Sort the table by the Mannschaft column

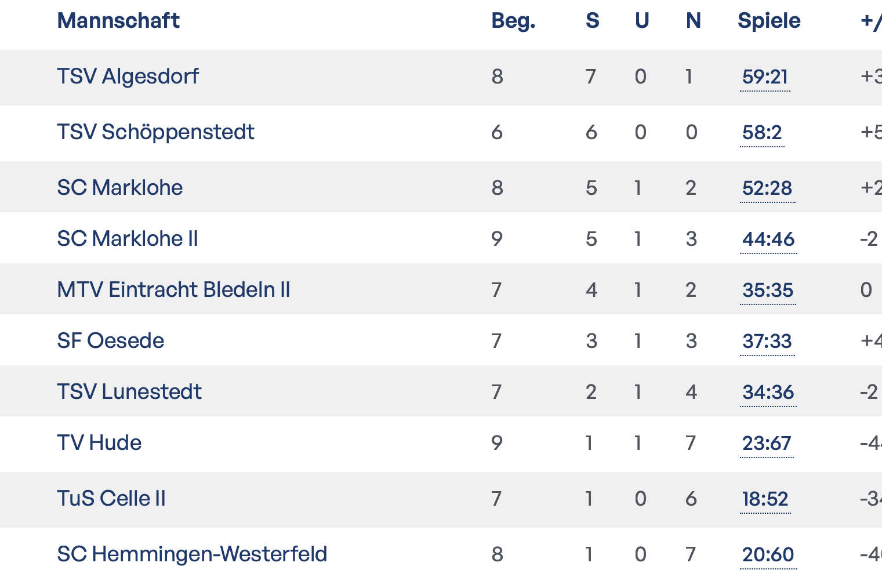point(118,20)
